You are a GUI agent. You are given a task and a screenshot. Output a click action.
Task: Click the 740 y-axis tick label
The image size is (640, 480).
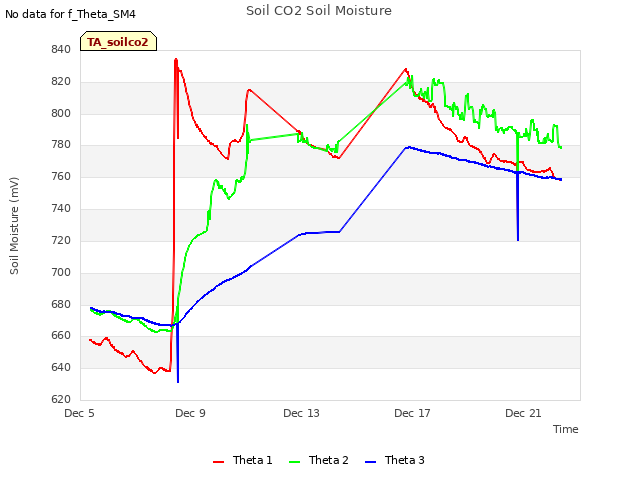tap(61, 209)
